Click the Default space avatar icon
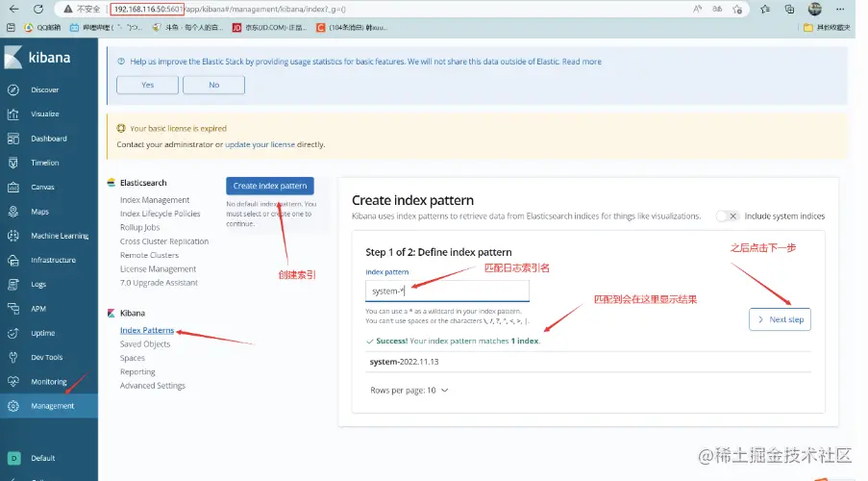 tap(13, 458)
